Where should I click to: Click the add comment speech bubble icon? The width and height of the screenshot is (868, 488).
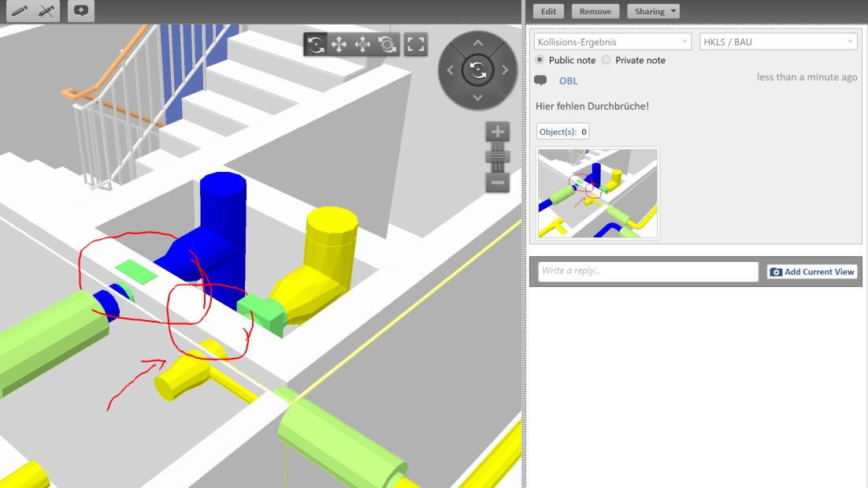pyautogui.click(x=80, y=11)
